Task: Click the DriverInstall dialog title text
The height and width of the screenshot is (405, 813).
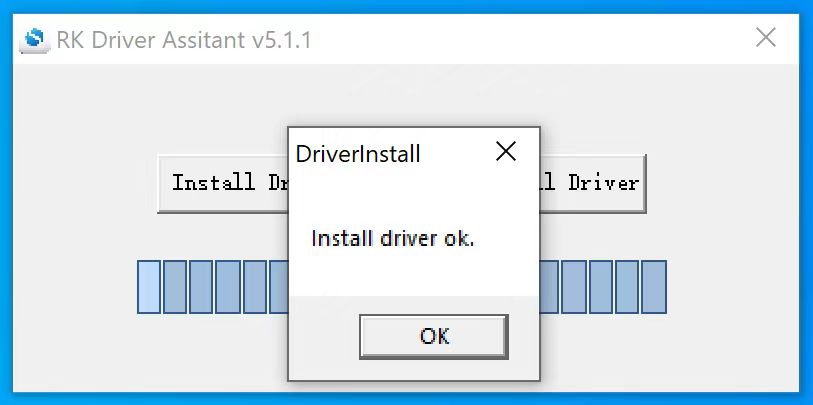Action: (358, 154)
